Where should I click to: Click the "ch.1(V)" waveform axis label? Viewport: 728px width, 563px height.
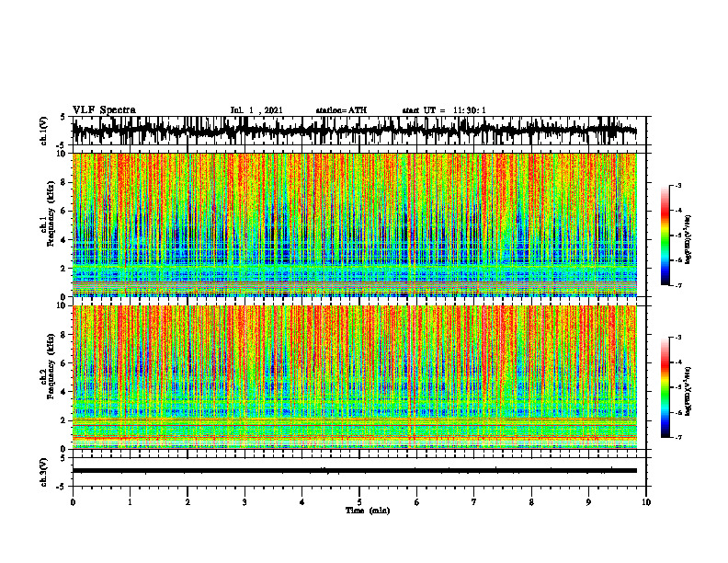click(x=43, y=131)
